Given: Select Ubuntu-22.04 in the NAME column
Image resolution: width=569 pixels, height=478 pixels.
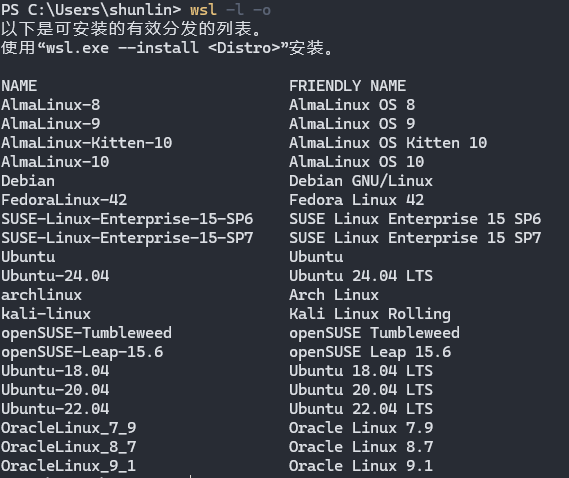Looking at the screenshot, I should (x=55, y=409).
